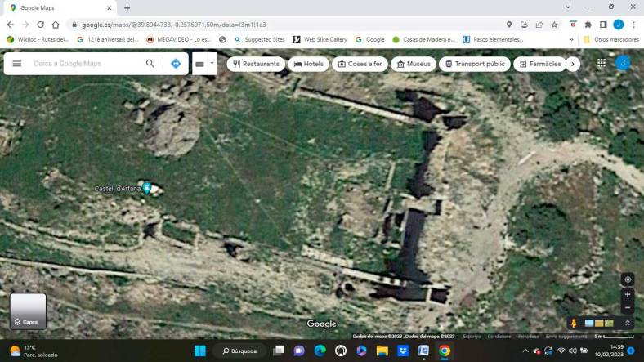Image resolution: width=644 pixels, height=362 pixels.
Task: Open the Google Maps hamburger menu
Action: pos(16,64)
